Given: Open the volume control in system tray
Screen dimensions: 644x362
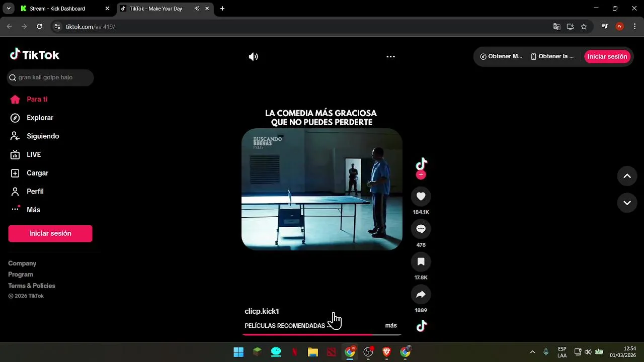Looking at the screenshot, I should pyautogui.click(x=588, y=352).
